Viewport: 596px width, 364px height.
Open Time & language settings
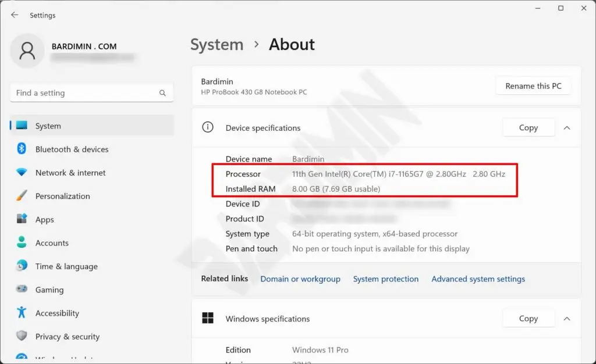[x=92, y=266]
